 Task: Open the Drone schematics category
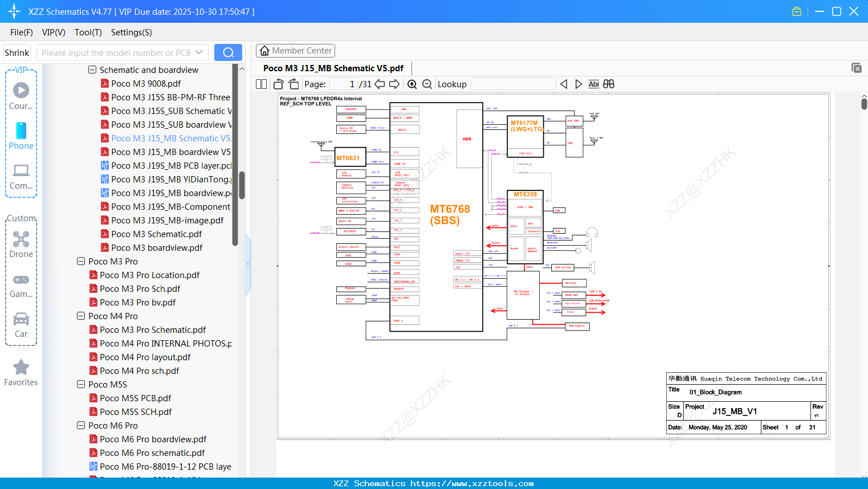(x=21, y=239)
